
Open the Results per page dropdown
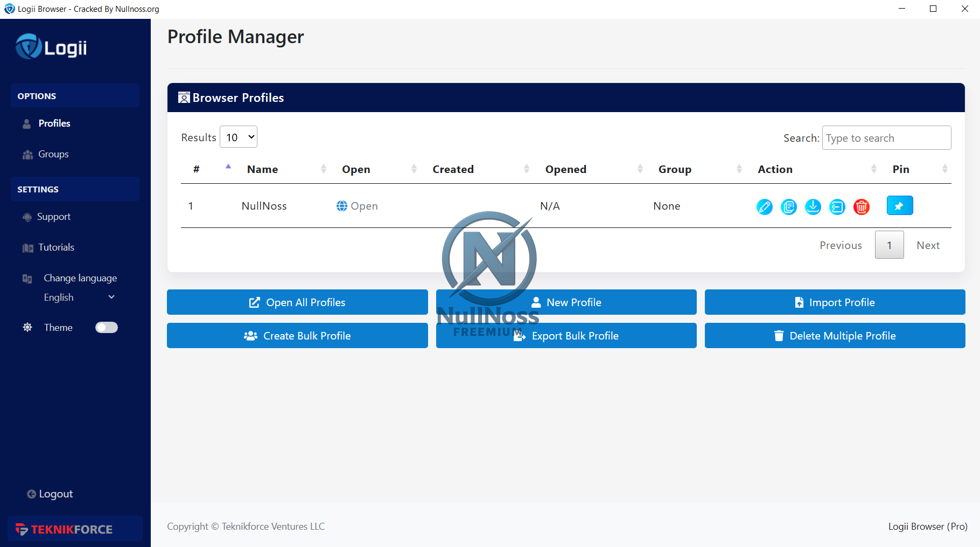(x=239, y=137)
